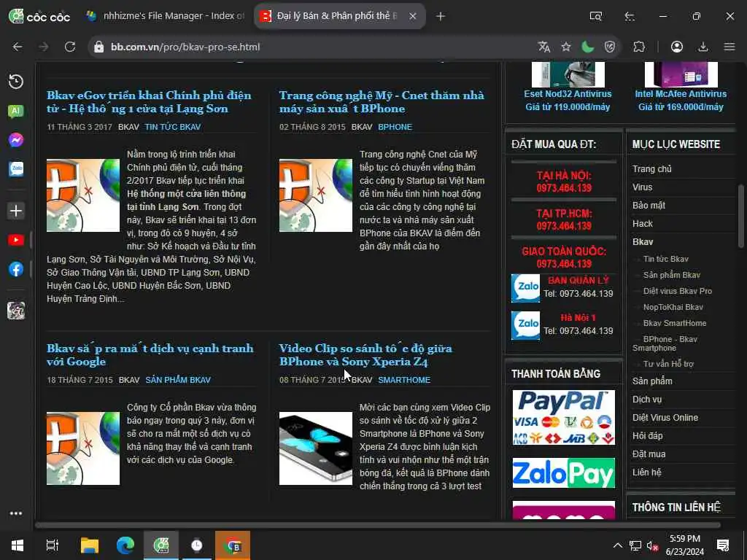Open Tư vấn Hỗ trợ submenu item

pos(668,364)
